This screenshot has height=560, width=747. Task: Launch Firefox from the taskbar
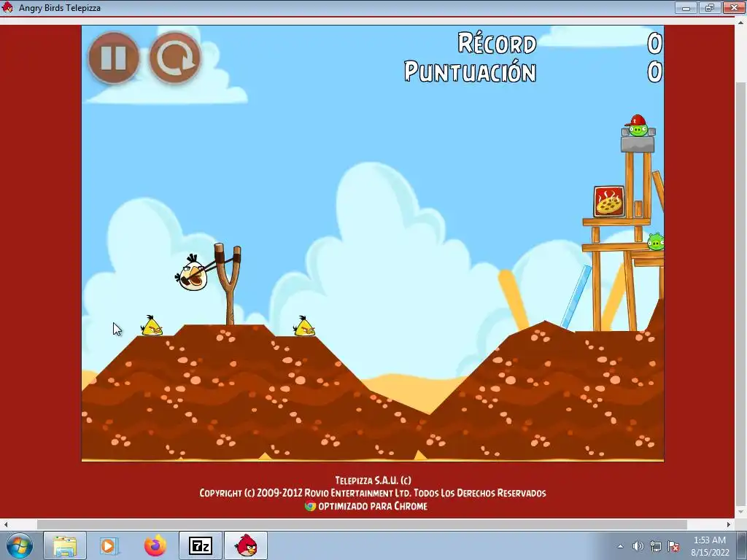(x=155, y=545)
